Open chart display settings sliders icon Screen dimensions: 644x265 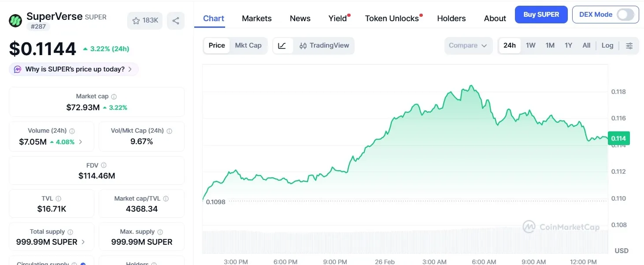[629, 45]
